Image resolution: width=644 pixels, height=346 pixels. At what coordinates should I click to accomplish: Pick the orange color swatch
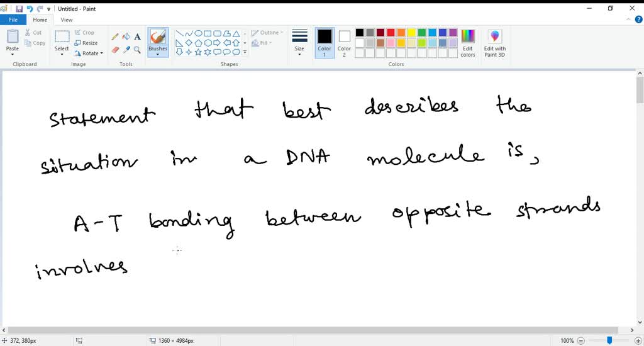tap(401, 33)
